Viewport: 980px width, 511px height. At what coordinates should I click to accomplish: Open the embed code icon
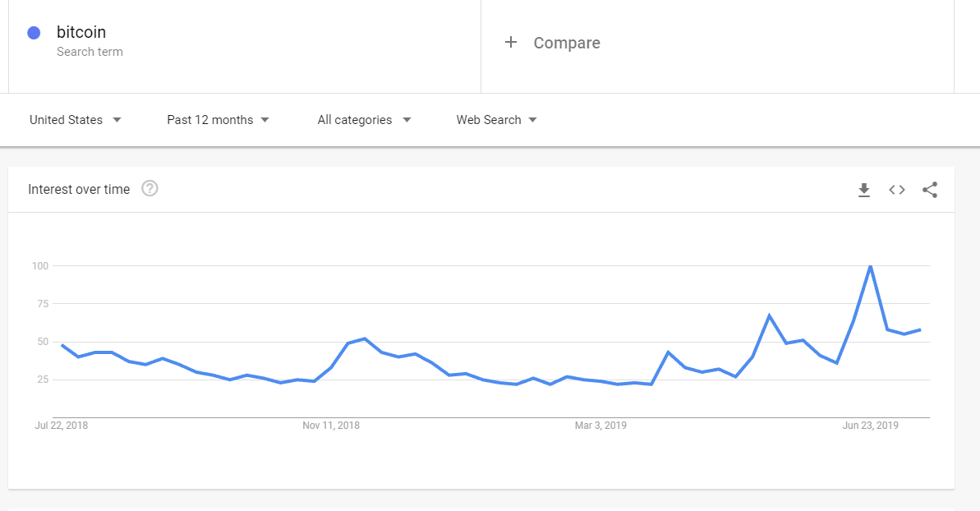(897, 190)
